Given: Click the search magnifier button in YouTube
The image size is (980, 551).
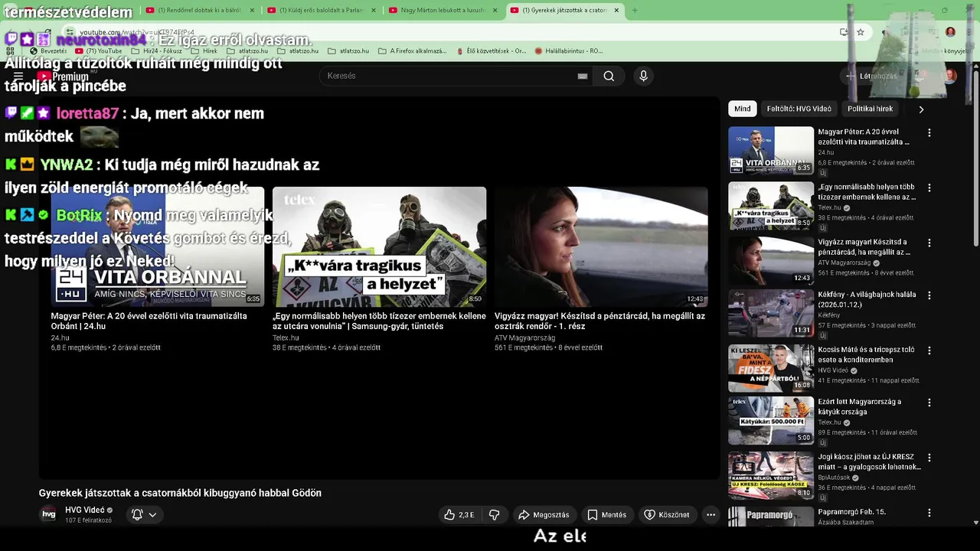Looking at the screenshot, I should coord(609,76).
